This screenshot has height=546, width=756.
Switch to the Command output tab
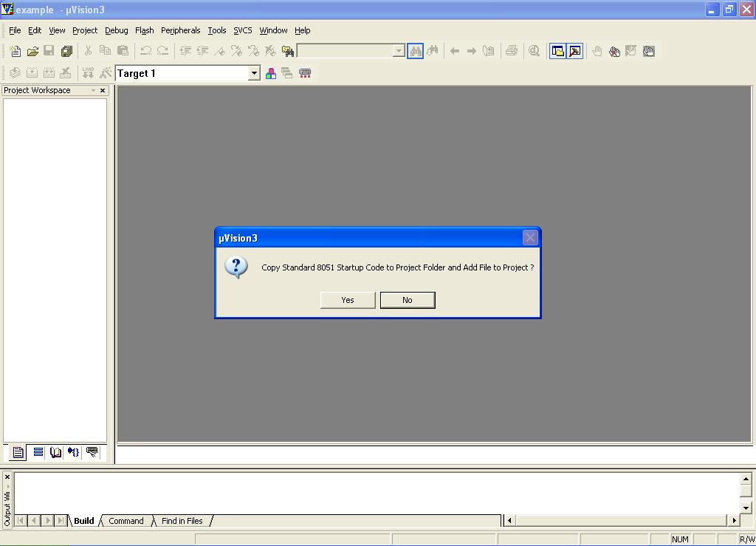pyautogui.click(x=126, y=521)
